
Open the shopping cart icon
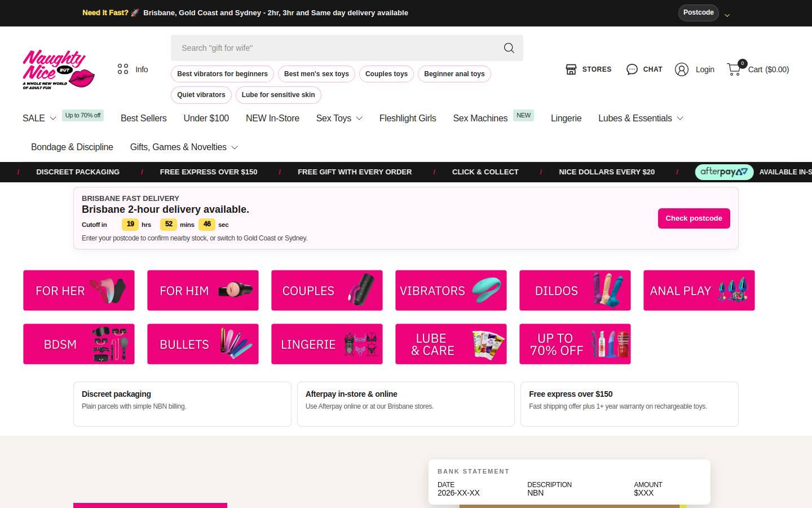(x=734, y=69)
